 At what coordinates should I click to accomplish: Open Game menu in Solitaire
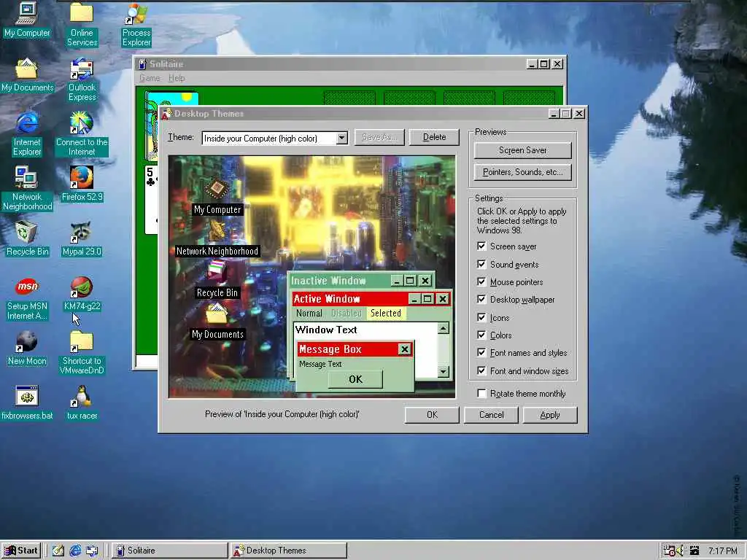[150, 78]
